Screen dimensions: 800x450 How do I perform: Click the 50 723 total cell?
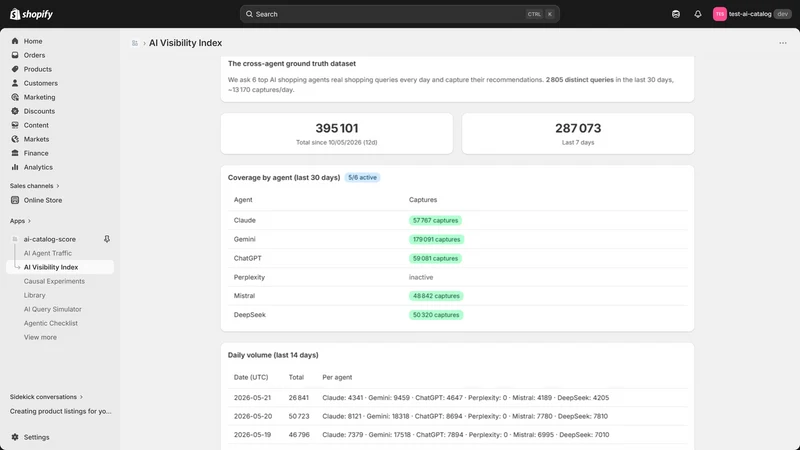click(x=299, y=416)
